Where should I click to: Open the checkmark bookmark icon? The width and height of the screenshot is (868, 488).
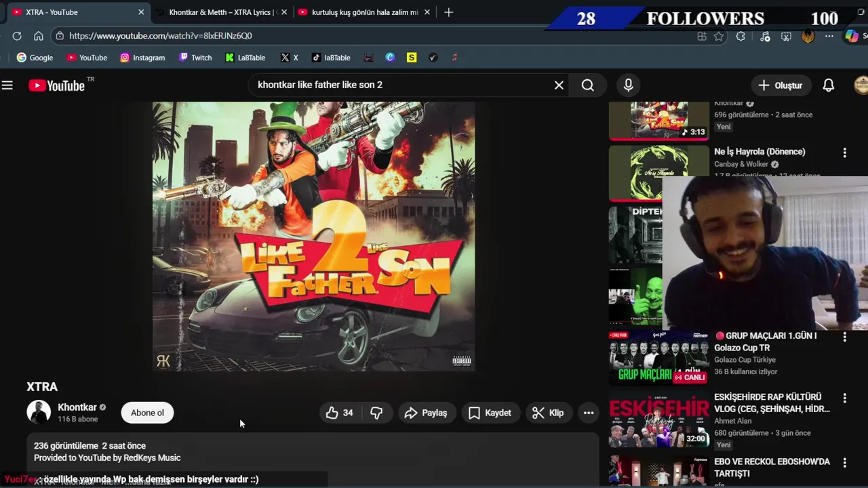pos(433,58)
